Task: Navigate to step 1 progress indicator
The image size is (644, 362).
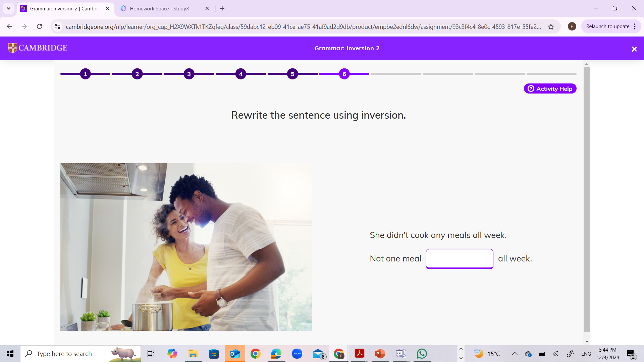Action: [x=86, y=74]
